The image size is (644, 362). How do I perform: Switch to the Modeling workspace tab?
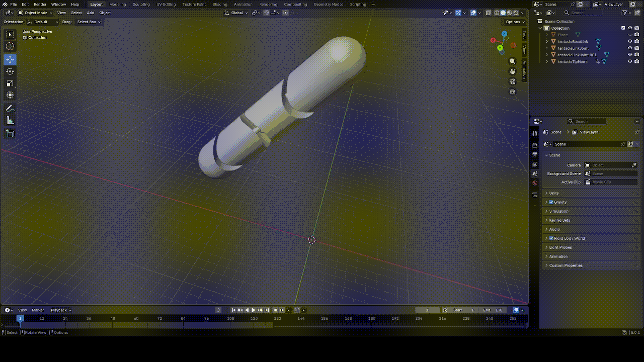117,4
